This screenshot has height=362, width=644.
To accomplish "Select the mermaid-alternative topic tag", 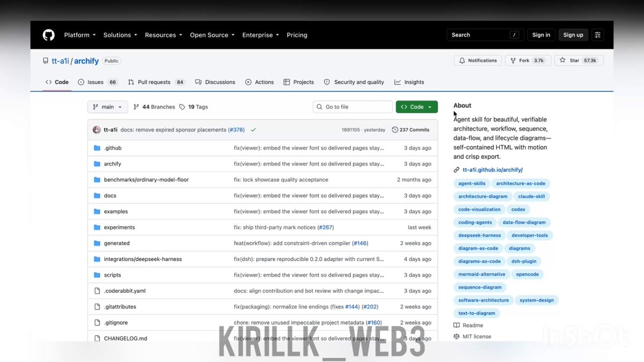I will [481, 274].
